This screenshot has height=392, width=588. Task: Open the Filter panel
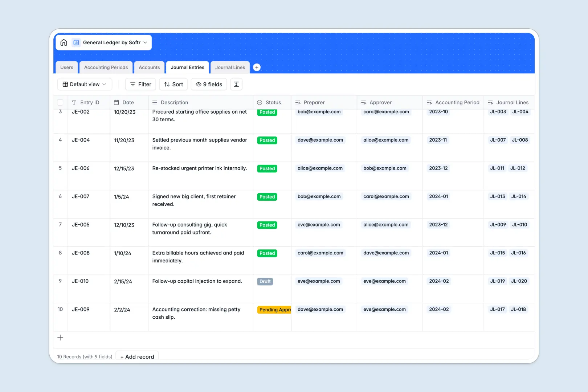pos(140,84)
